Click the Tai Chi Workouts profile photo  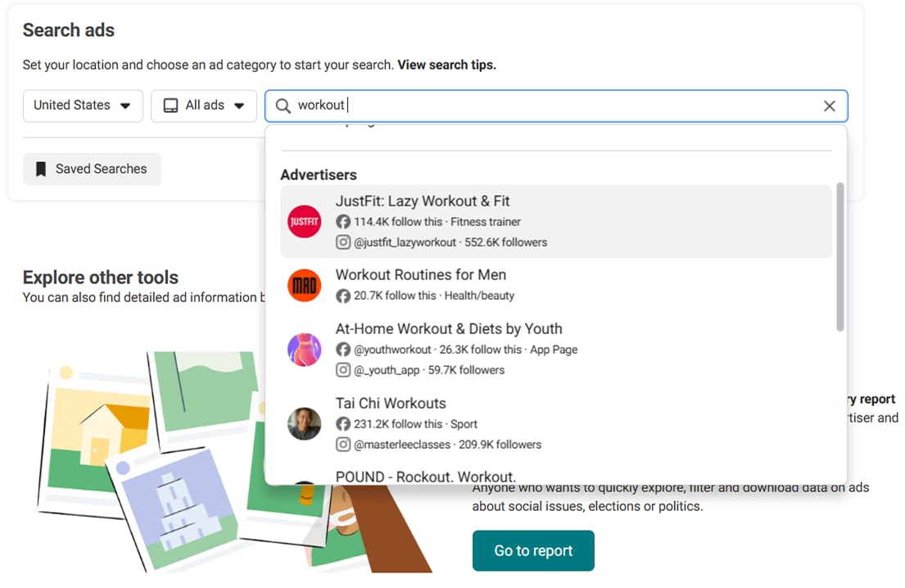coord(304,424)
